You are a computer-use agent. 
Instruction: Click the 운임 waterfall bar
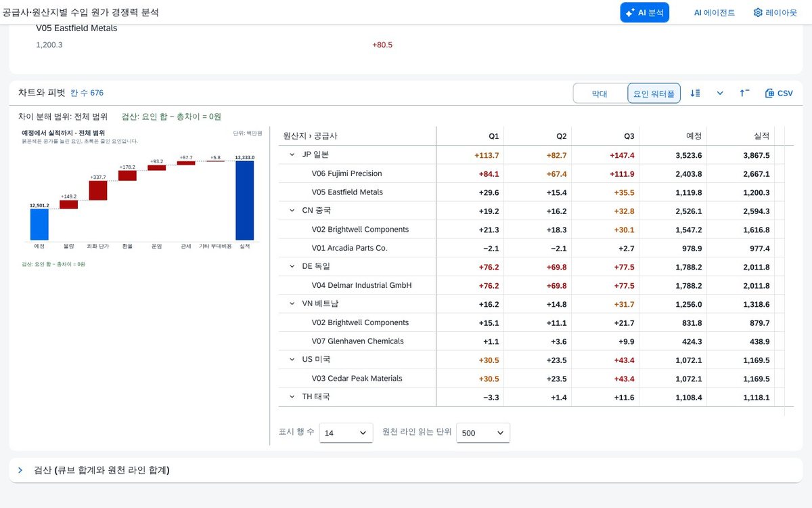pos(157,167)
